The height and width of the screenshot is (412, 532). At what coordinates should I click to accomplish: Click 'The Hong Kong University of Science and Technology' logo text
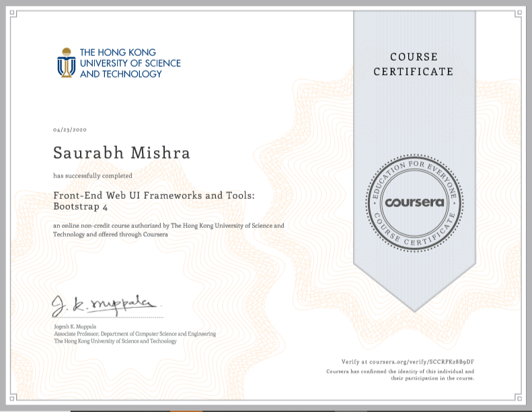point(130,63)
